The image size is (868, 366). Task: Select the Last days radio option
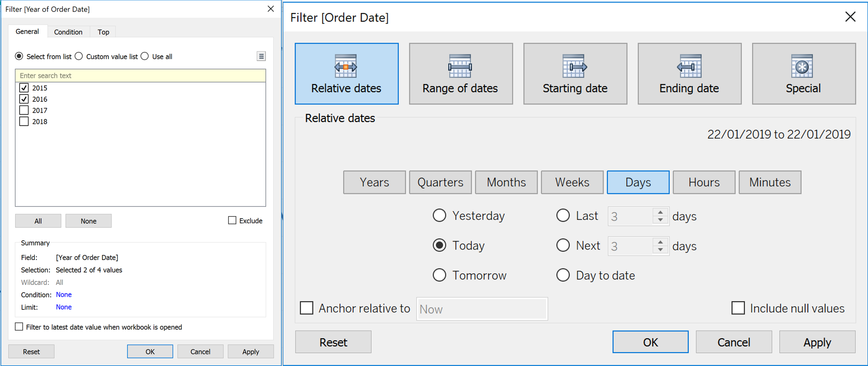pyautogui.click(x=563, y=216)
